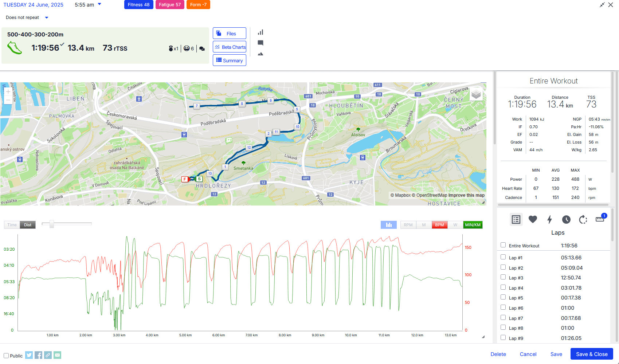
Task: Click the Fatigue 57 badge
Action: click(170, 5)
